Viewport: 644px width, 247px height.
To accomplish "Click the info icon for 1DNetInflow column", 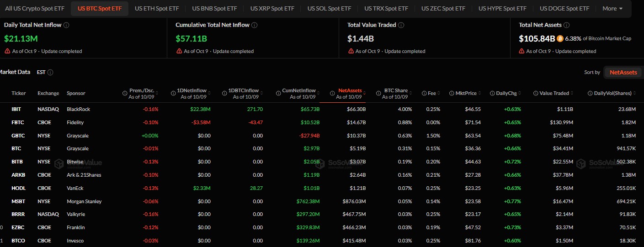I will [x=173, y=93].
